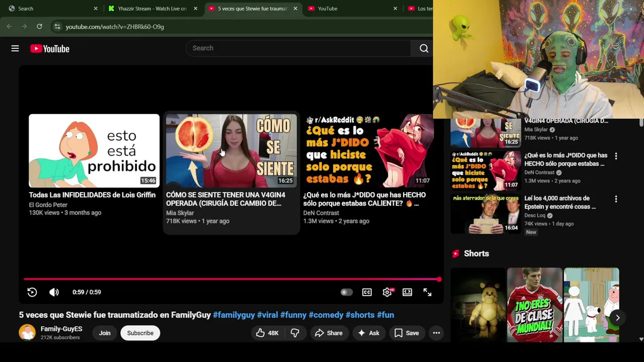Click the Shorts section header icon
The image size is (644, 362).
tap(455, 254)
